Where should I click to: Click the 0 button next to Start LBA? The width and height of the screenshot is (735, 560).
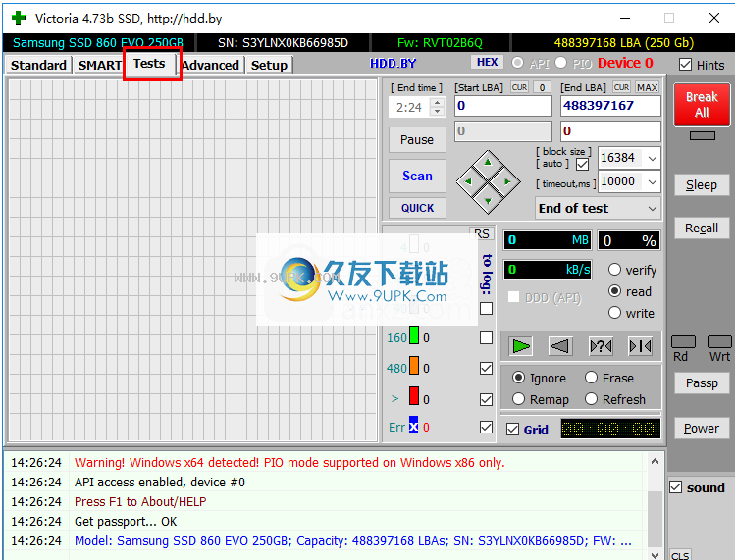click(542, 87)
